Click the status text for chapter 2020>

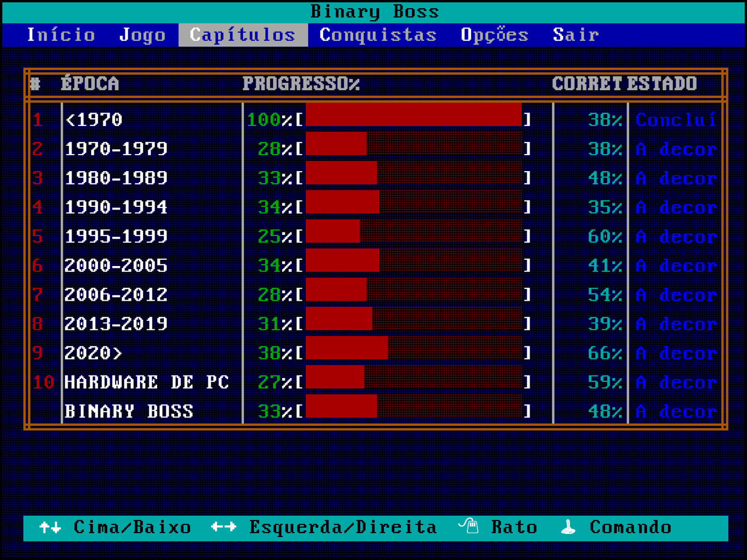coord(676,353)
